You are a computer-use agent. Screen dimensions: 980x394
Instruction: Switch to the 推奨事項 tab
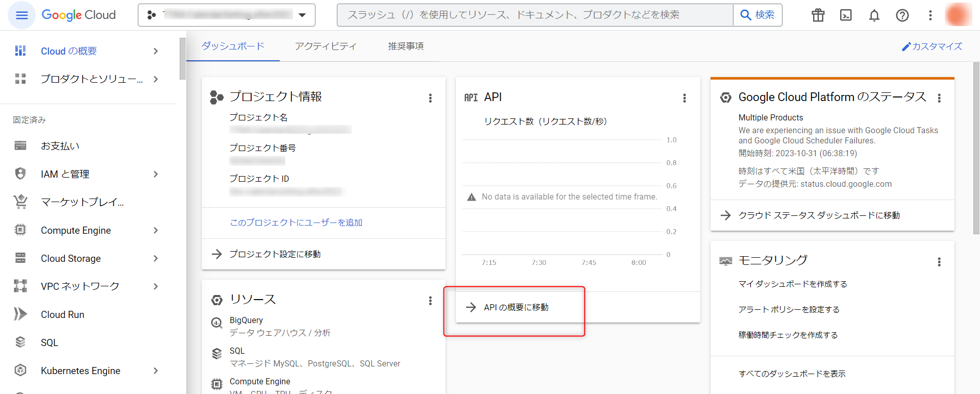(x=405, y=46)
